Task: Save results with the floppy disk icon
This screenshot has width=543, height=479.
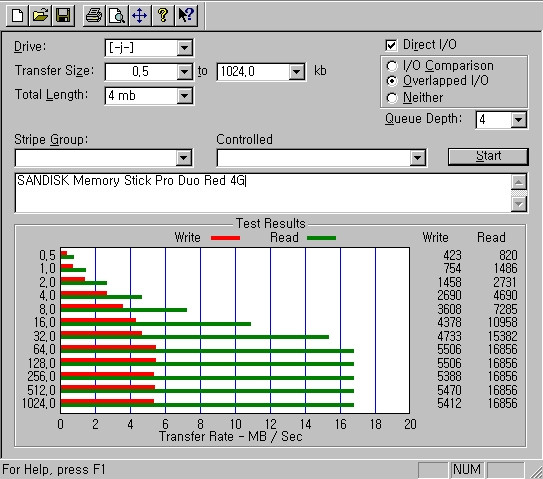Action: coord(63,16)
